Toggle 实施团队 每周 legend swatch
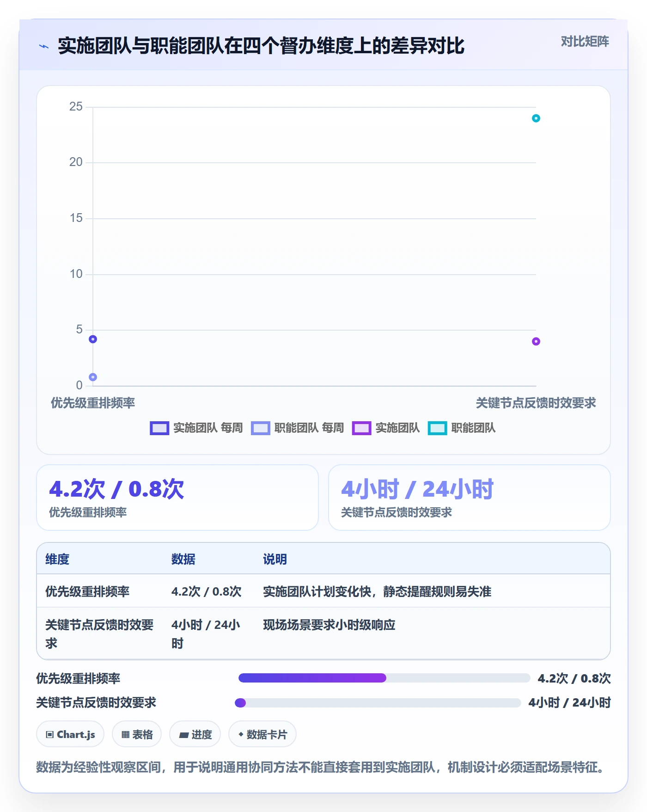647x812 pixels. pos(159,428)
